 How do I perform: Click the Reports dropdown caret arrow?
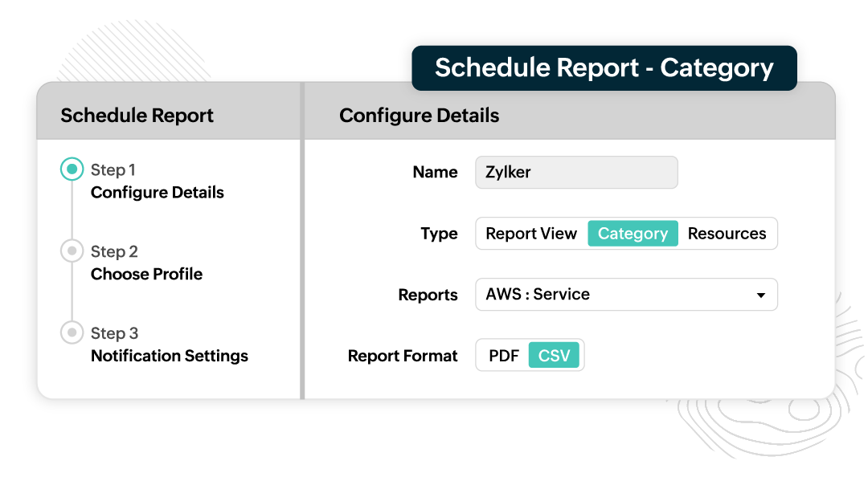coord(760,295)
